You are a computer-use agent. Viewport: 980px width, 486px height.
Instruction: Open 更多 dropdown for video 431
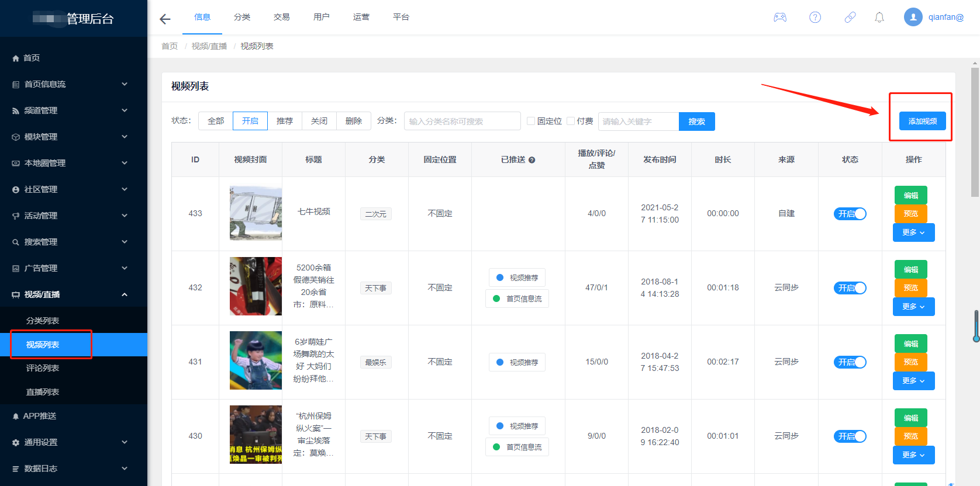pyautogui.click(x=913, y=381)
